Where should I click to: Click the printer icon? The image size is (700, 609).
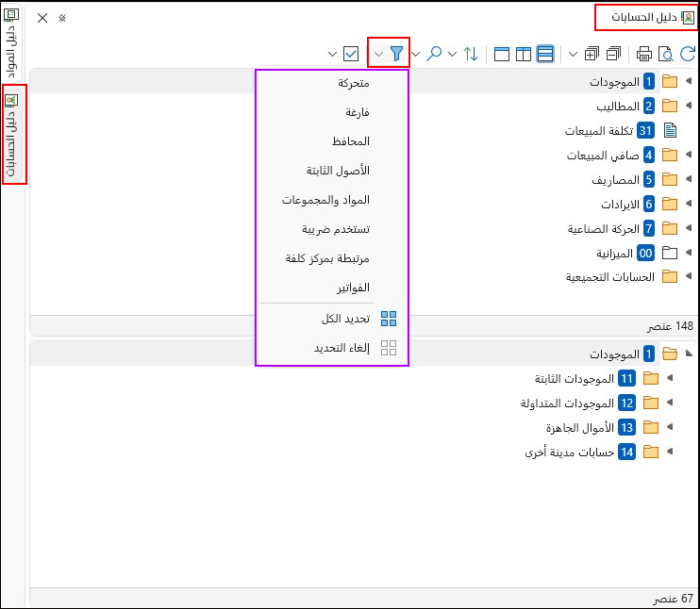(643, 54)
